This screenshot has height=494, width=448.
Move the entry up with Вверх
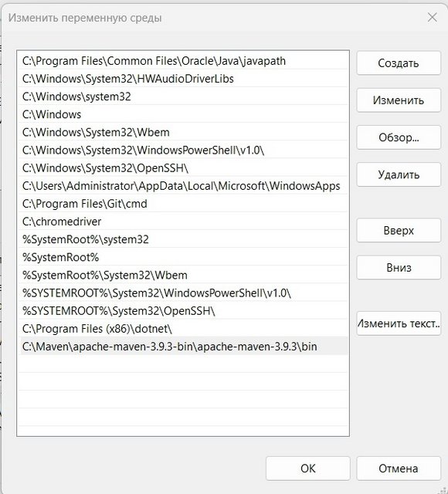pos(399,230)
